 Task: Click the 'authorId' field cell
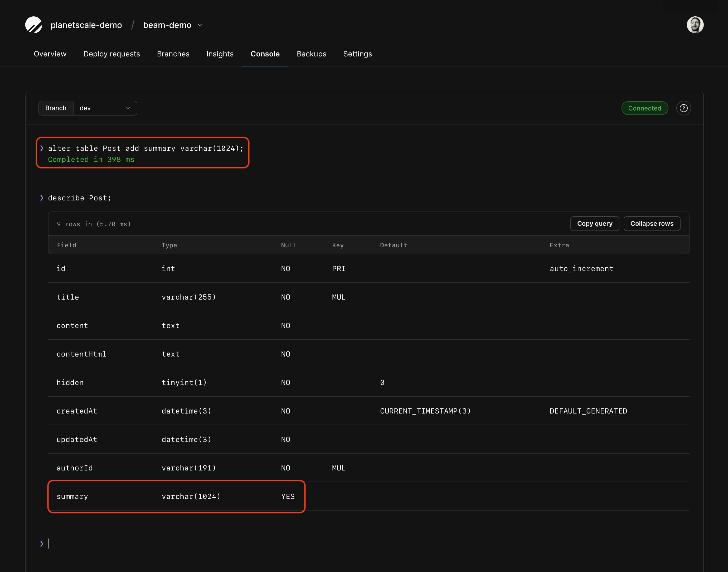[x=75, y=468]
